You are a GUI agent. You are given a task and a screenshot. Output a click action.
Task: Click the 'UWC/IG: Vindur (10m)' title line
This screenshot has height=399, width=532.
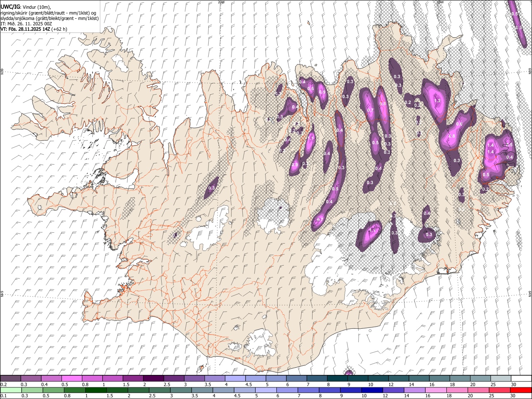tap(26, 7)
